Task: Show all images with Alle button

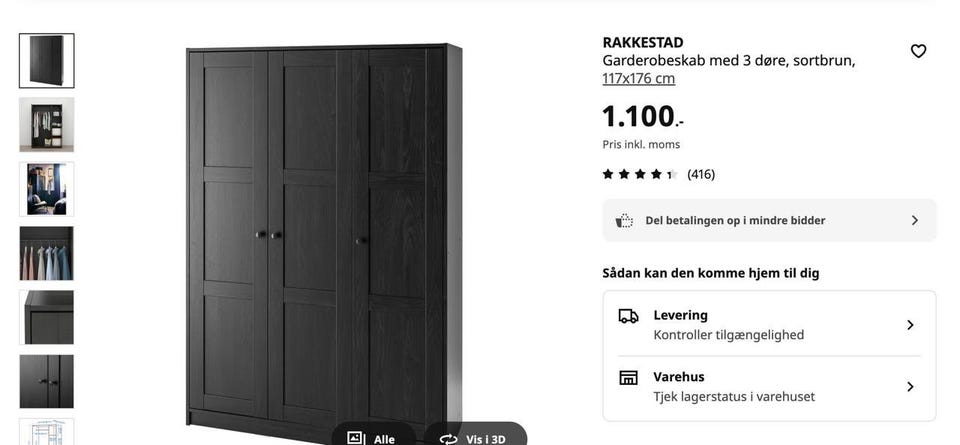Action: 373,437
